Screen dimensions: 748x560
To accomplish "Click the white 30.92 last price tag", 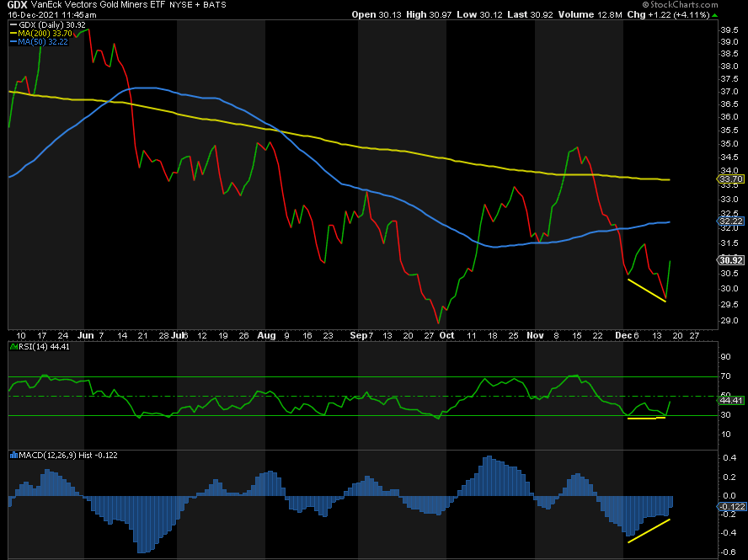I will click(731, 260).
